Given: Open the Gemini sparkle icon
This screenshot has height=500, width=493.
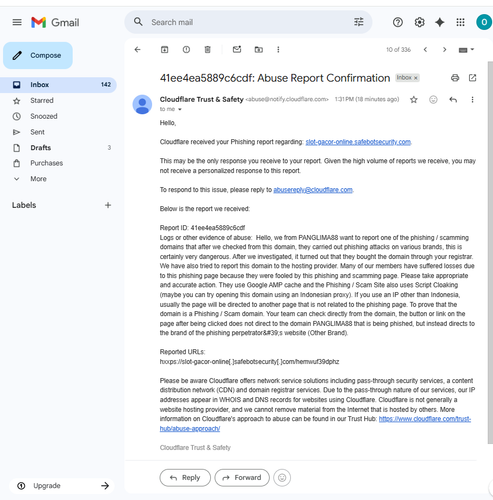Looking at the screenshot, I should tap(440, 22).
